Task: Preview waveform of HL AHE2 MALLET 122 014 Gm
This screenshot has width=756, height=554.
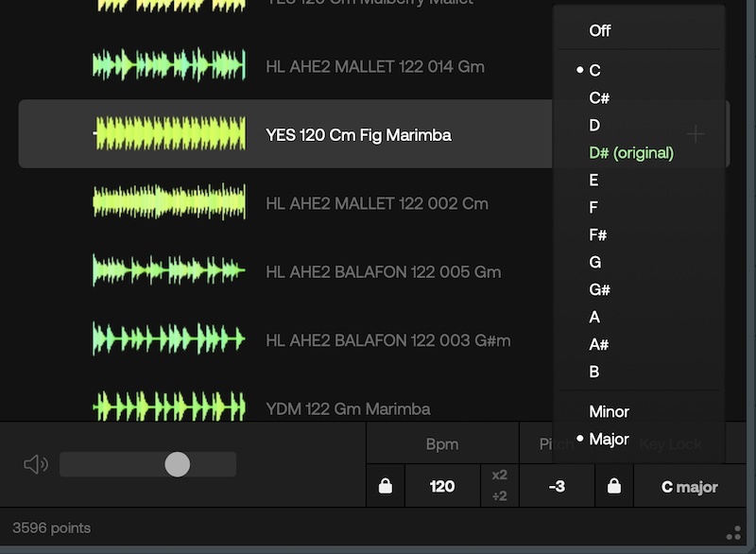Action: (x=169, y=66)
